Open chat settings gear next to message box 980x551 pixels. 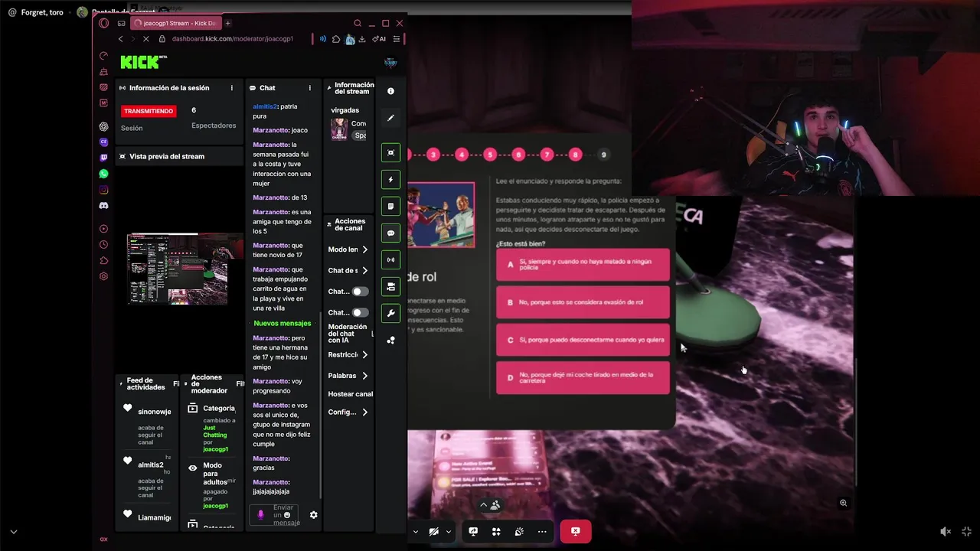[x=313, y=515]
